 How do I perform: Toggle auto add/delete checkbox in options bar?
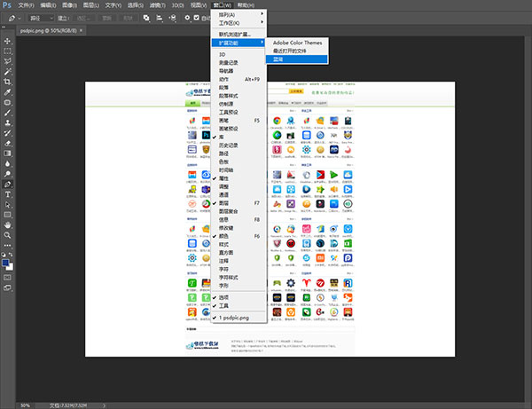click(x=197, y=18)
